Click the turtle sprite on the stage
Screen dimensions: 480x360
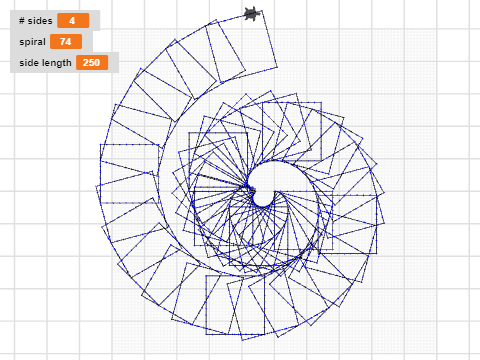(252, 14)
